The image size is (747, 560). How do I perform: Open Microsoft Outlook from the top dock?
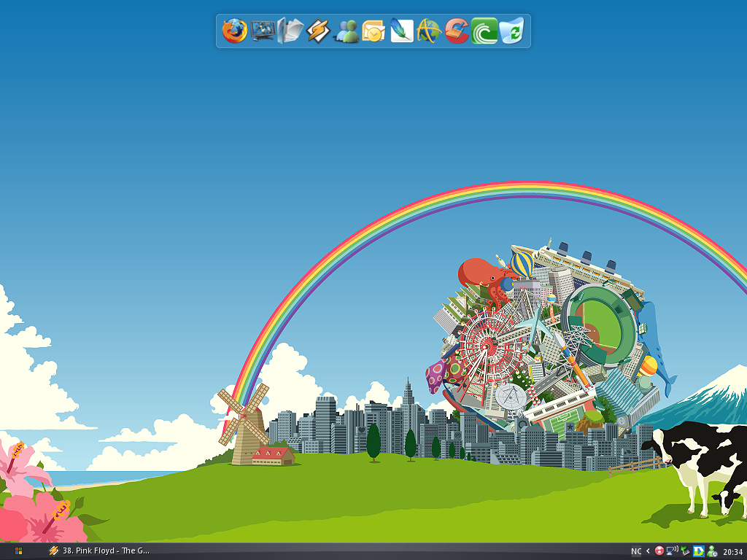point(372,32)
